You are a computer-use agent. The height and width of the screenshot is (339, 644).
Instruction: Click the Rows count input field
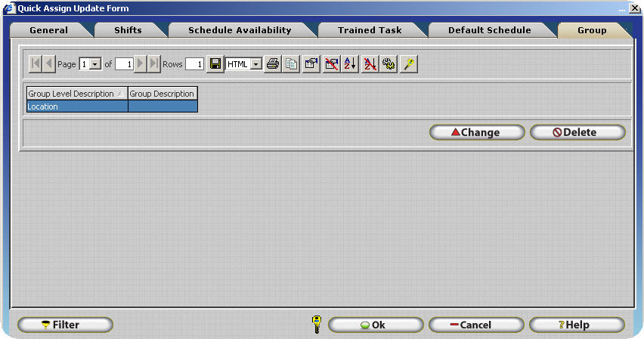click(194, 65)
